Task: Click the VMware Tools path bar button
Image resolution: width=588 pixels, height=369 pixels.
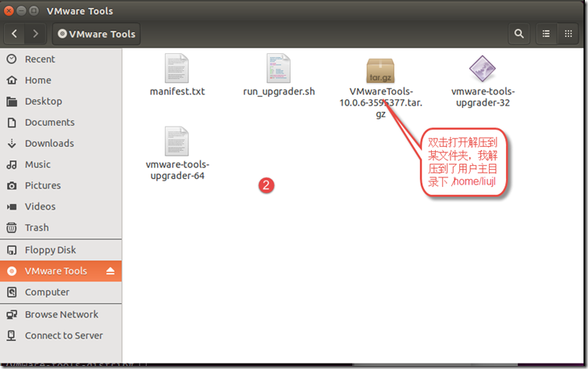Action: click(96, 34)
